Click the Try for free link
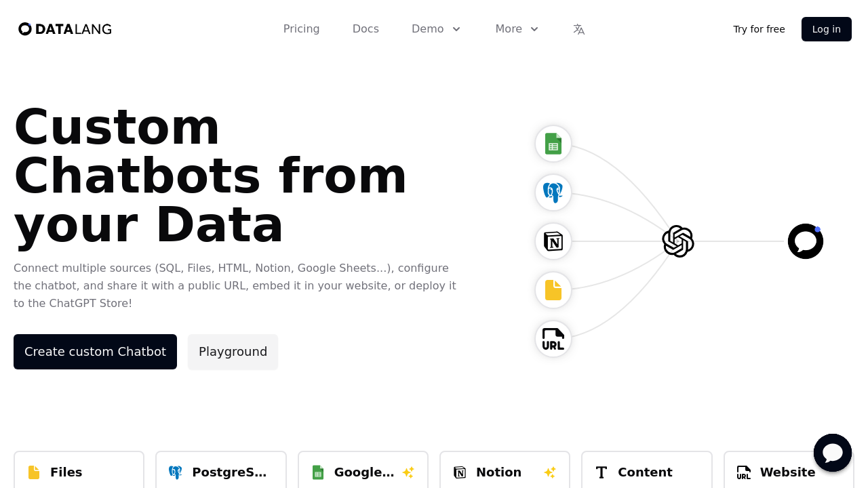868x488 pixels. [x=758, y=29]
